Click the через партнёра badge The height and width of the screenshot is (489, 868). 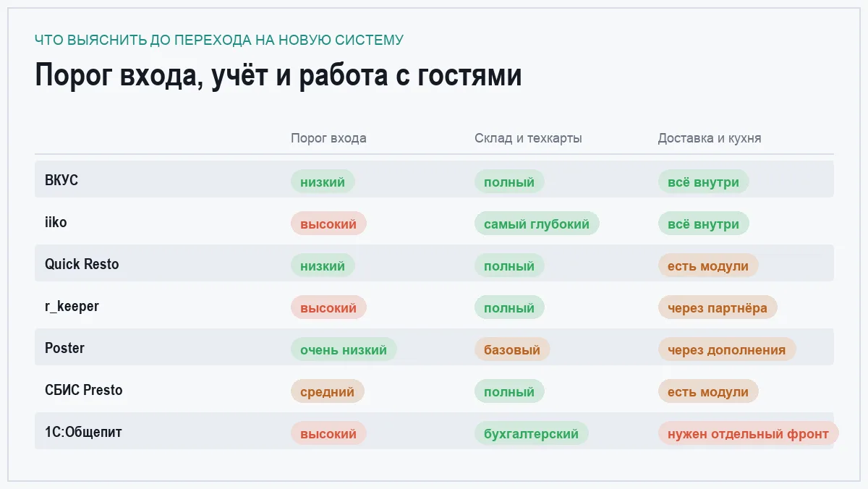tap(718, 307)
